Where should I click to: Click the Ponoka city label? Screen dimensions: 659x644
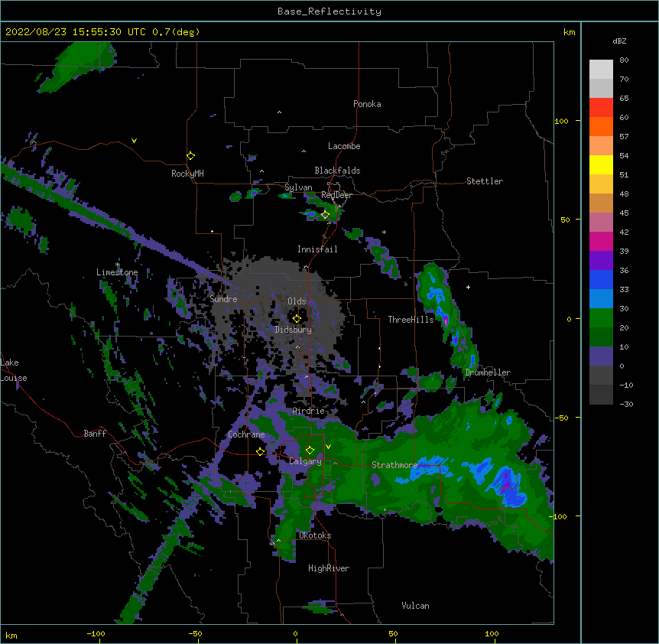(x=367, y=104)
